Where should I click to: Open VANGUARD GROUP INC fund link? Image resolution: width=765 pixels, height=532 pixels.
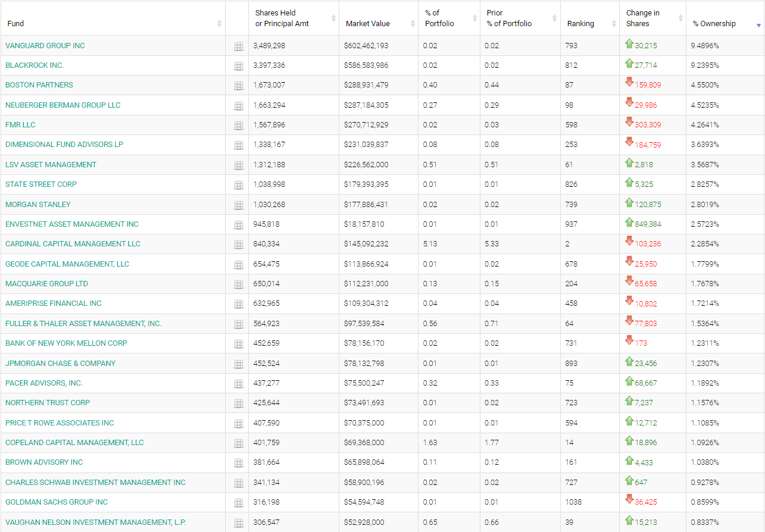pos(45,46)
